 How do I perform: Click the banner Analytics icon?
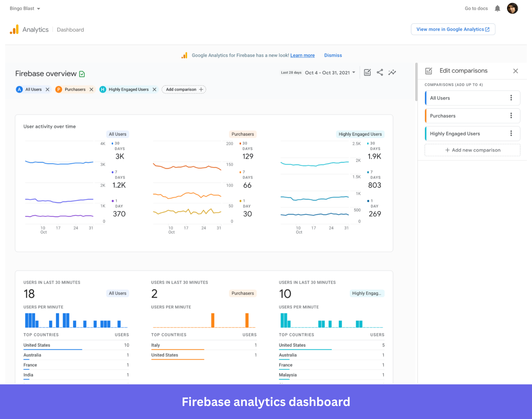click(184, 55)
